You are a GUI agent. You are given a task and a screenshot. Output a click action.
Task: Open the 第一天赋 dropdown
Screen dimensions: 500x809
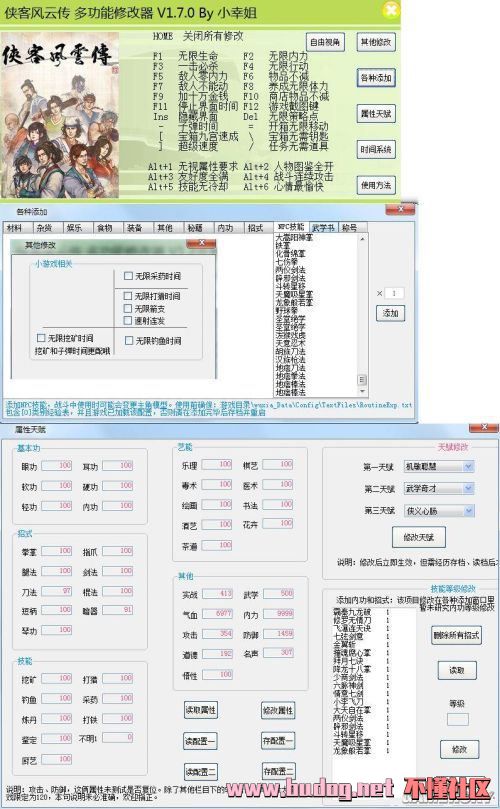pos(468,466)
